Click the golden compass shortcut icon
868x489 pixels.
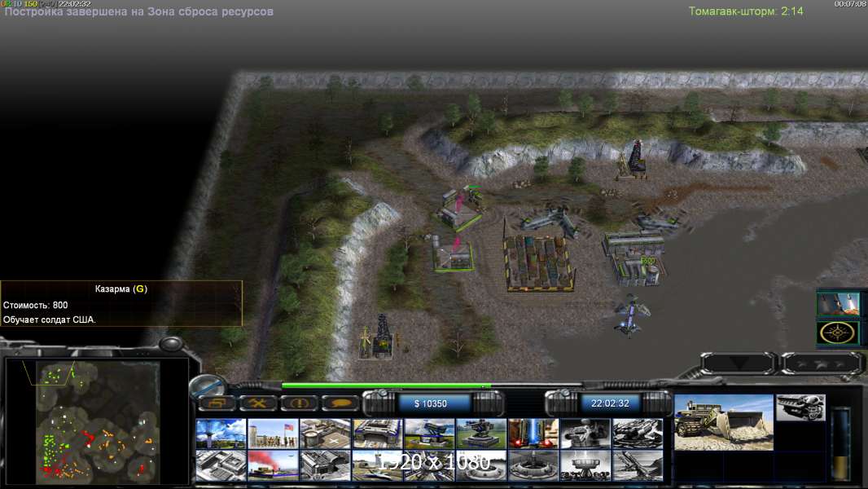pos(838,333)
